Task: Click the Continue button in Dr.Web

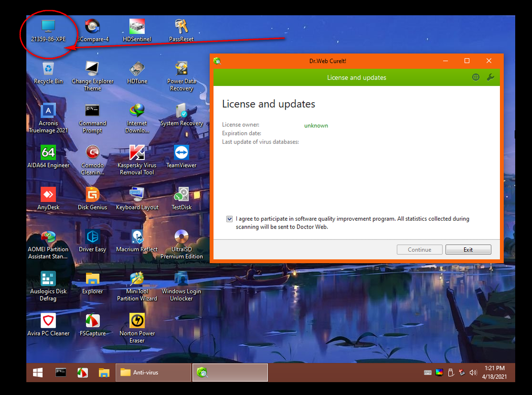Action: click(x=419, y=249)
